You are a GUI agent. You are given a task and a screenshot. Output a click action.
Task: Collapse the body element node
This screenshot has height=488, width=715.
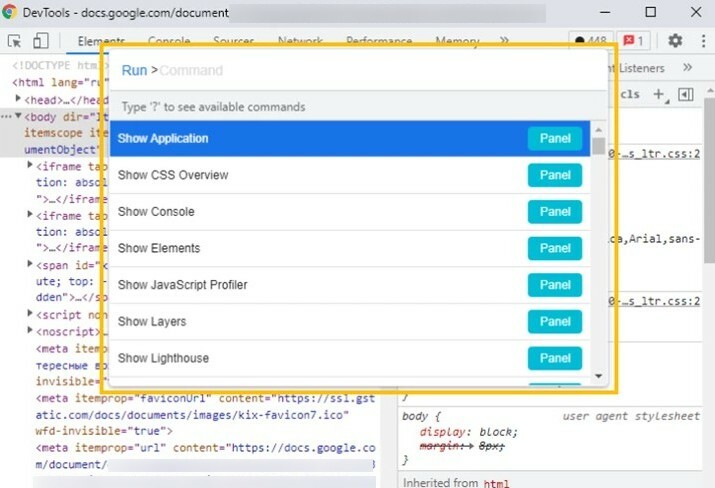pos(18,116)
